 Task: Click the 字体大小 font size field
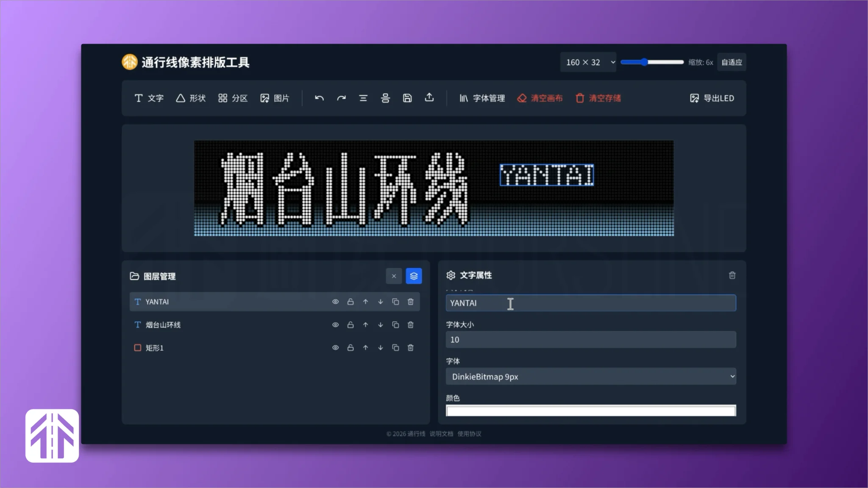(591, 339)
